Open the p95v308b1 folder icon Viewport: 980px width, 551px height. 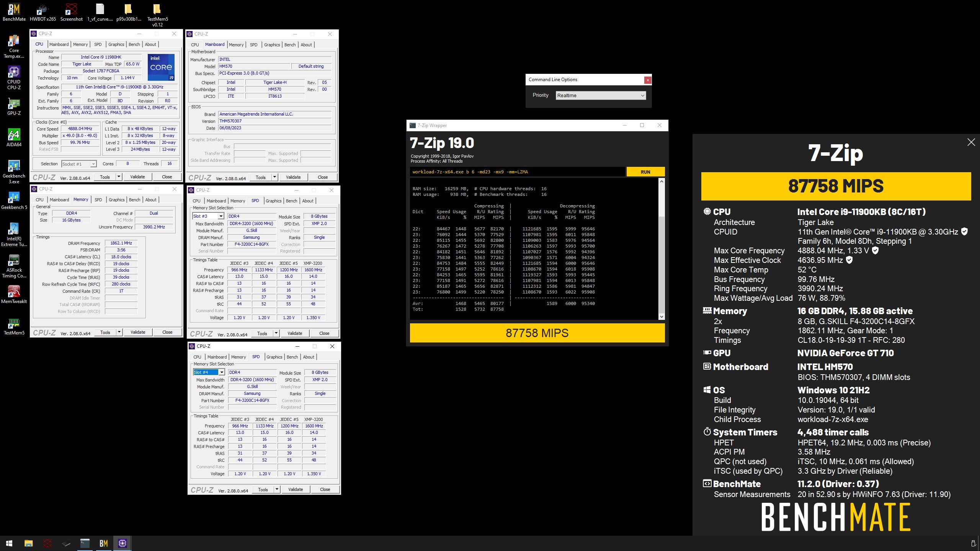(x=129, y=12)
